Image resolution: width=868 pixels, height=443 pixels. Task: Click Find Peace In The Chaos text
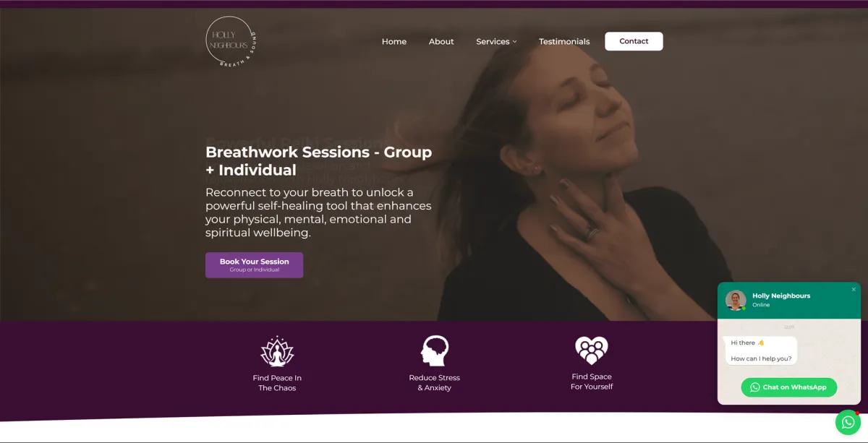(277, 383)
